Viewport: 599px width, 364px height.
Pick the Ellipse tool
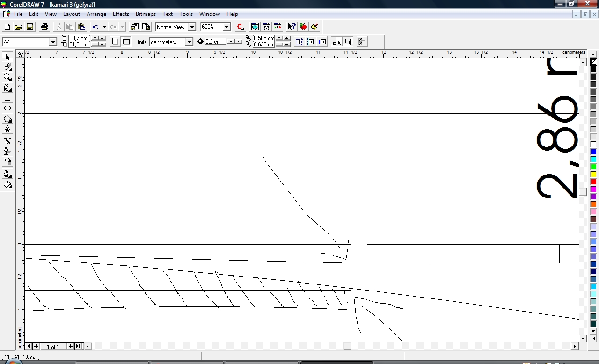click(7, 108)
